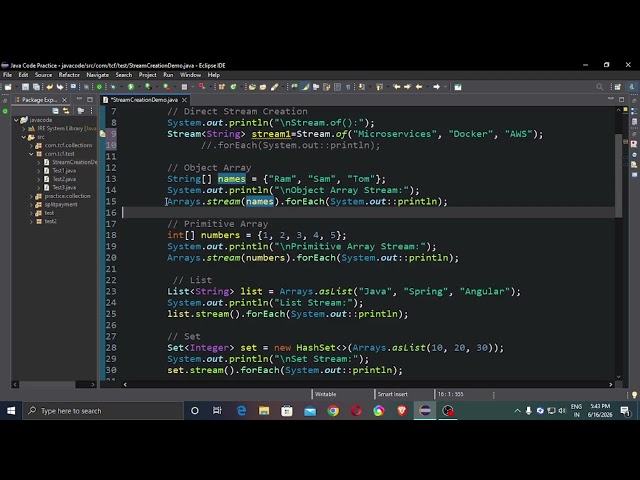Click Collapse All in Package Explorer
Viewport: 640px width, 480px height.
click(x=55, y=111)
